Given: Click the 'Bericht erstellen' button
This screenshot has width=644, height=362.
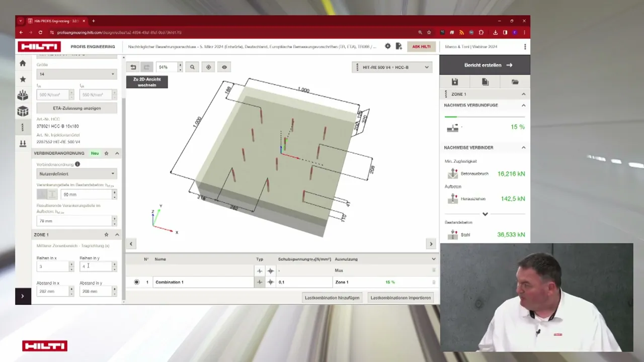Looking at the screenshot, I should (x=485, y=65).
